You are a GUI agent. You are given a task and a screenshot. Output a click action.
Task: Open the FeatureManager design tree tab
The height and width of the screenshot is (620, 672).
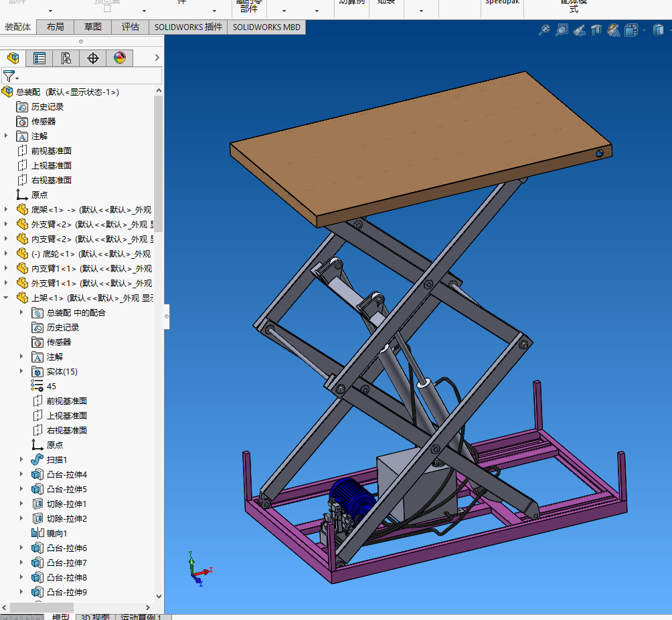(x=13, y=58)
